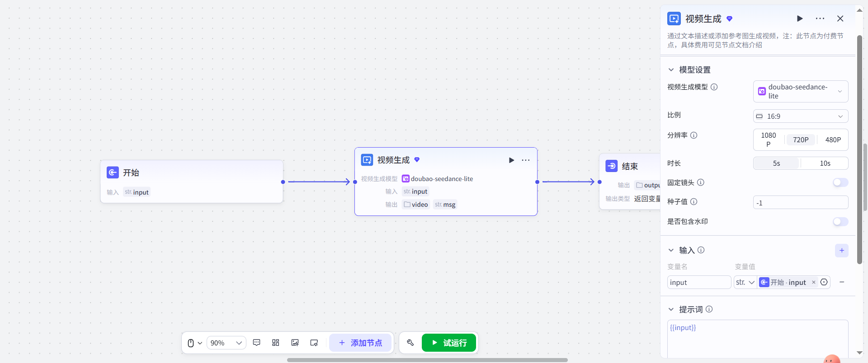The image size is (868, 363).
Task: Click the variable picker target icon
Action: point(824,282)
